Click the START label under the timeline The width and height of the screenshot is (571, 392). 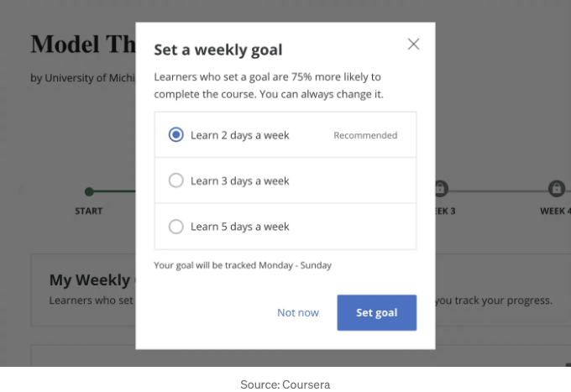88,211
